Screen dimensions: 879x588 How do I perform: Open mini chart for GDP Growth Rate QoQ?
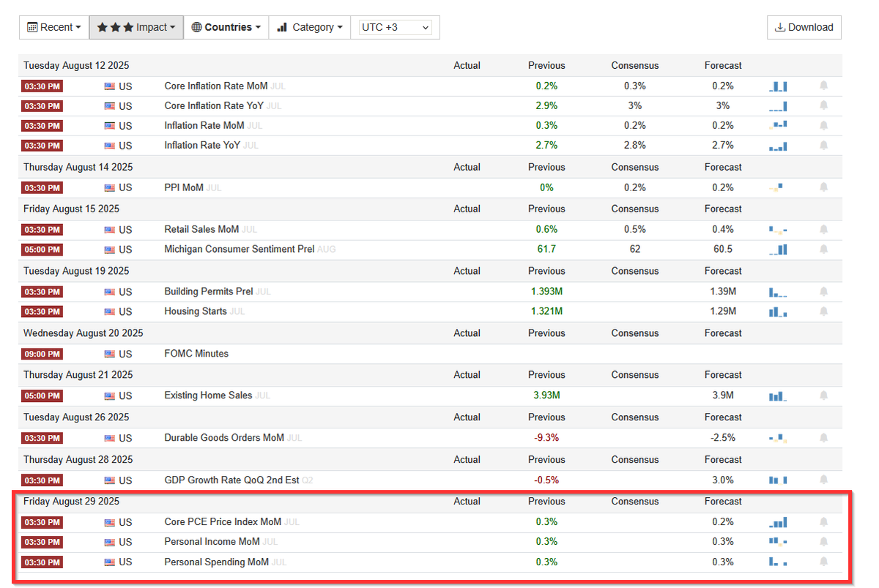tap(778, 481)
